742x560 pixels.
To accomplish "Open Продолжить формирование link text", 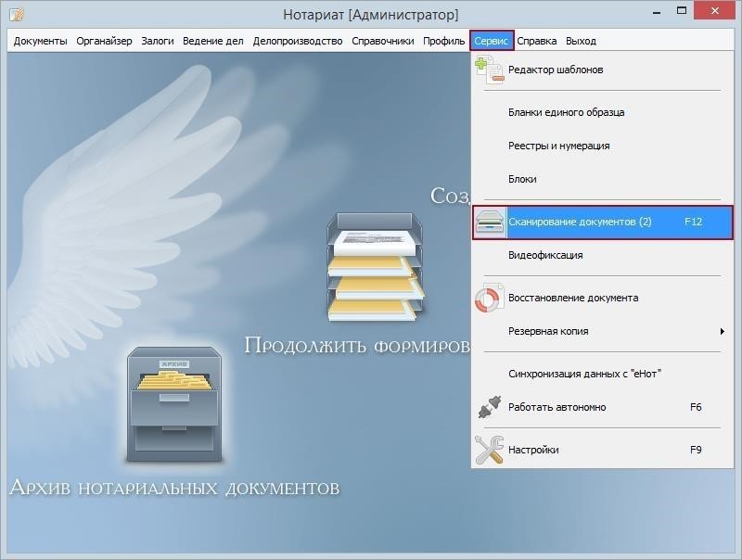I will point(357,345).
